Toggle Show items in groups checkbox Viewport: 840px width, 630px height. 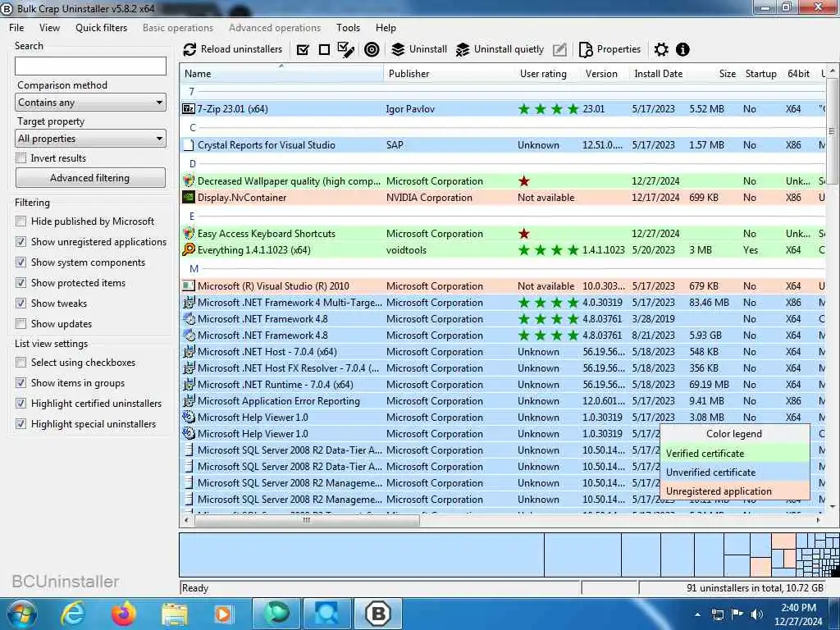coord(21,382)
